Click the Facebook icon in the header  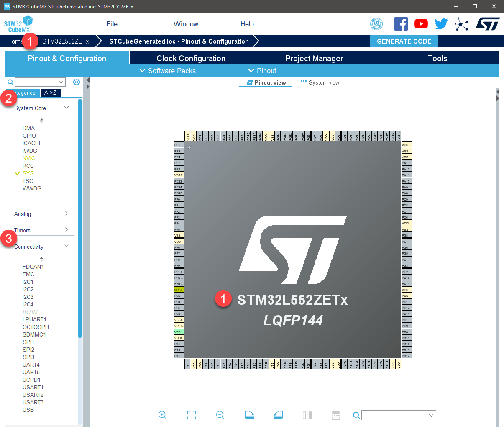pos(401,24)
